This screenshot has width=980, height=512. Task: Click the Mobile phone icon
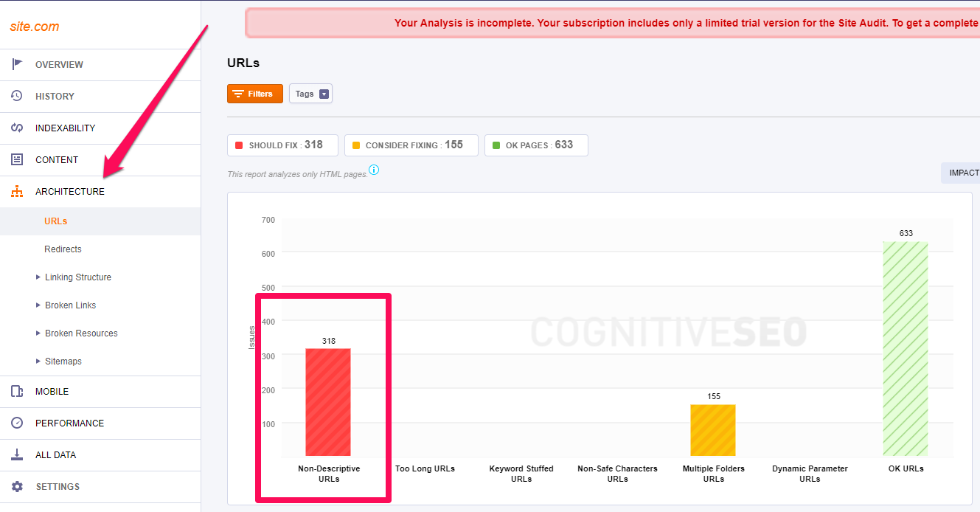(17, 391)
